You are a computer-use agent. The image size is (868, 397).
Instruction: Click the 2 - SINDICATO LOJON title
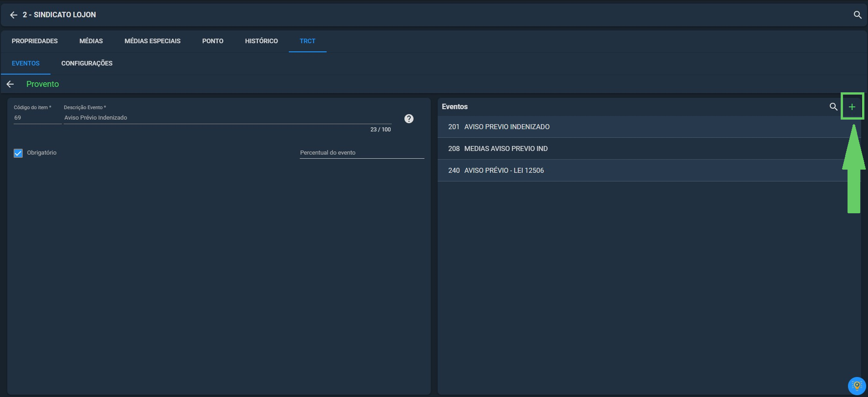pyautogui.click(x=59, y=15)
